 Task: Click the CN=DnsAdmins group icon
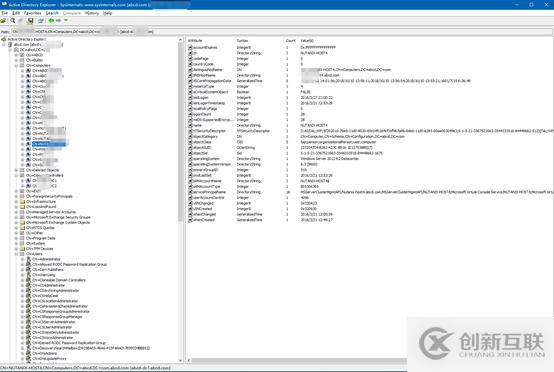click(28, 353)
